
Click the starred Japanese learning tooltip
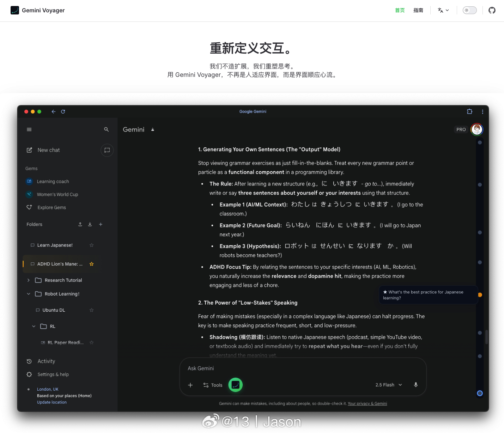pyautogui.click(x=428, y=295)
